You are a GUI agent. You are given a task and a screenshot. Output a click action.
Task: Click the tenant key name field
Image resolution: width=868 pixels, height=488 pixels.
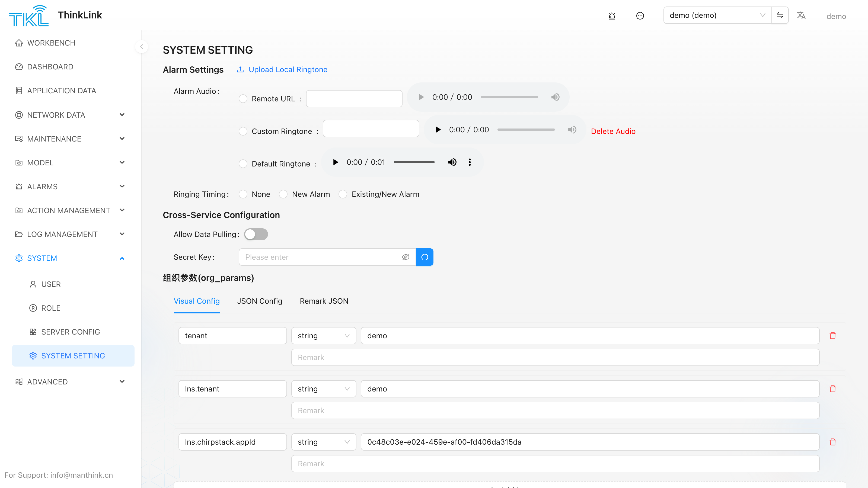click(x=232, y=335)
